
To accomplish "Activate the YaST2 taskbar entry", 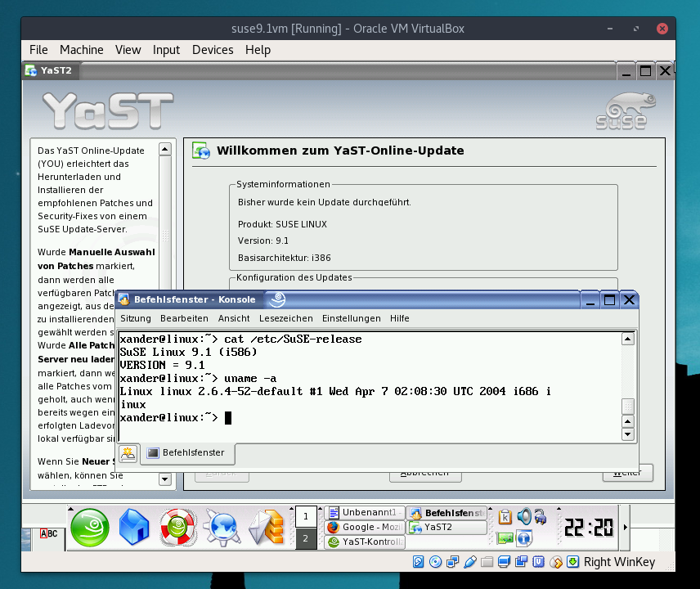I will (x=446, y=528).
